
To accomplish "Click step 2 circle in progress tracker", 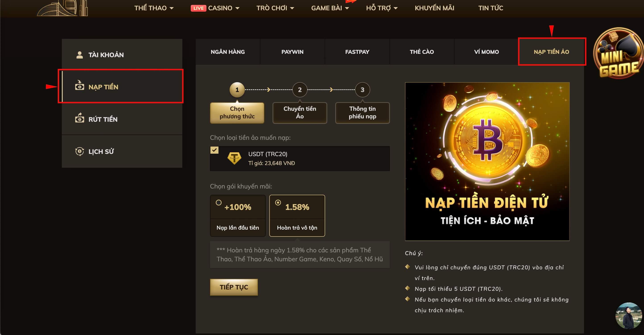I will [299, 90].
